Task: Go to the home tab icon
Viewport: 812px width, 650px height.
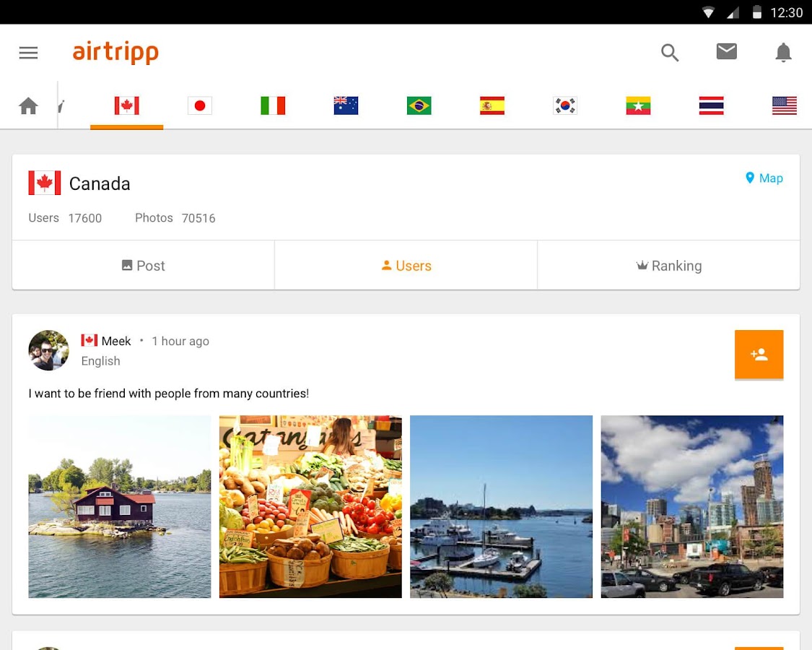Action: tap(28, 105)
